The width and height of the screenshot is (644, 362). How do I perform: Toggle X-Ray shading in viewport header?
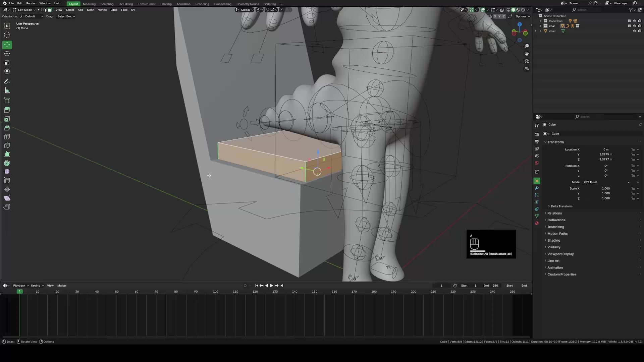click(502, 10)
